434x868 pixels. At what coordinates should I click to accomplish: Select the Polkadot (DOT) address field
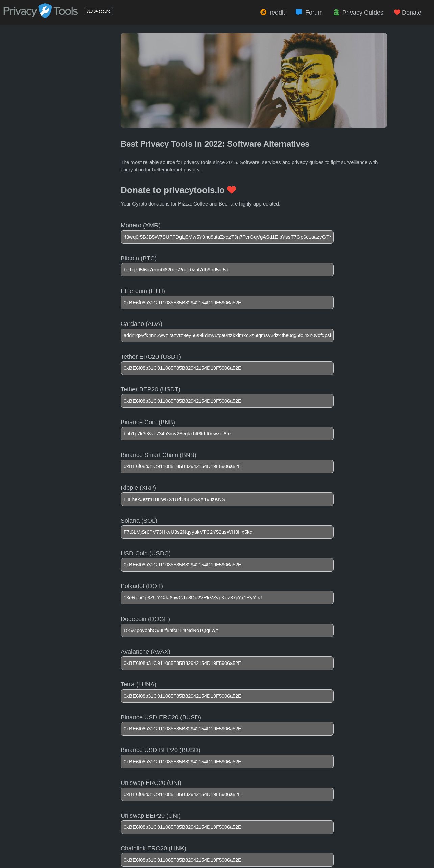coord(227,598)
